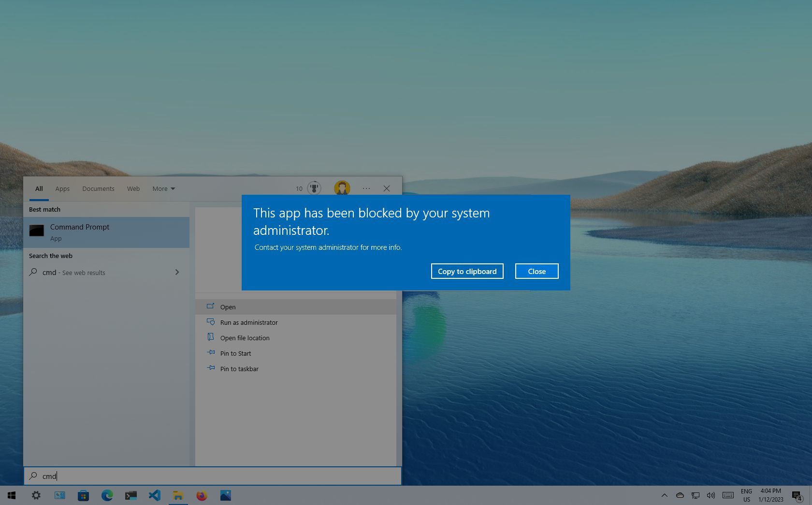Expand the More search filters dropdown
812x505 pixels.
[x=163, y=188]
